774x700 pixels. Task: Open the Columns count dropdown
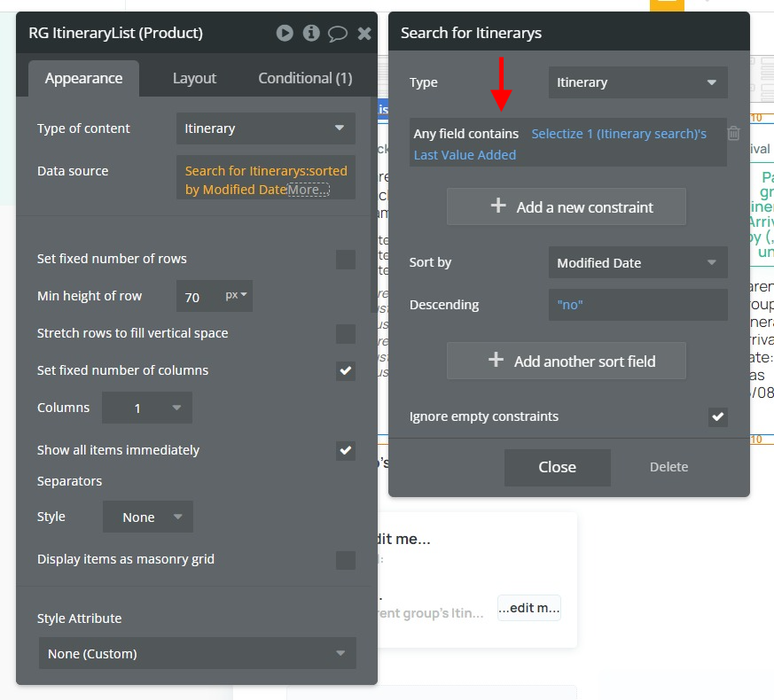(147, 408)
